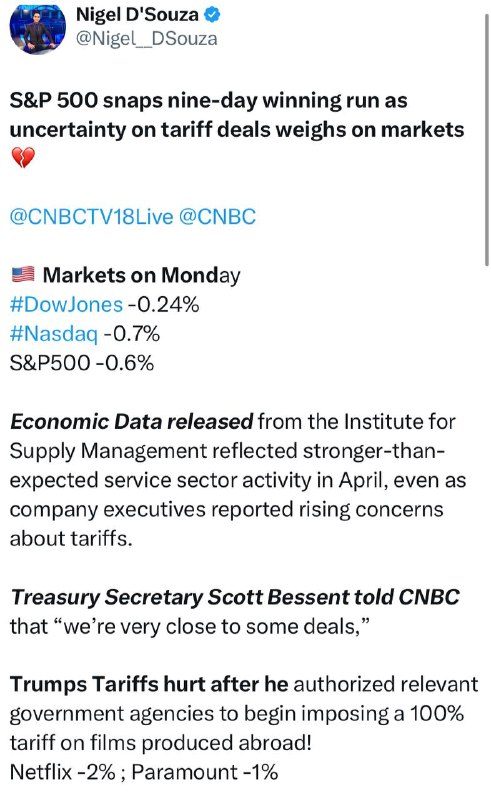This screenshot has width=491, height=800.
Task: Open the @CNBCTV18Live mention
Action: [x=92, y=217]
